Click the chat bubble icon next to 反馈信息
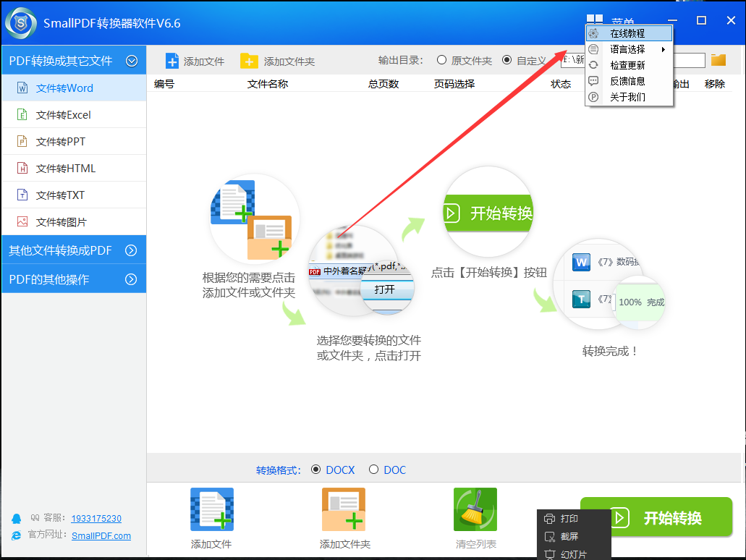Image resolution: width=746 pixels, height=560 pixels. (593, 81)
